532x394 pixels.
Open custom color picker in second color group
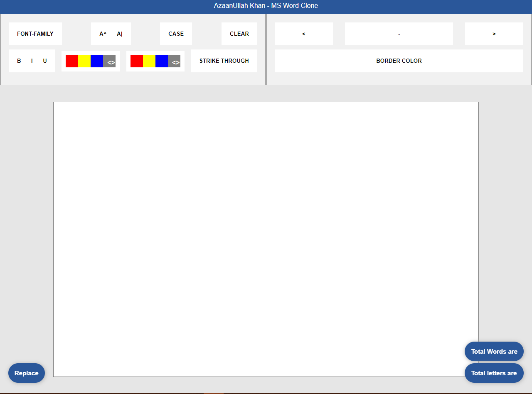click(x=174, y=61)
